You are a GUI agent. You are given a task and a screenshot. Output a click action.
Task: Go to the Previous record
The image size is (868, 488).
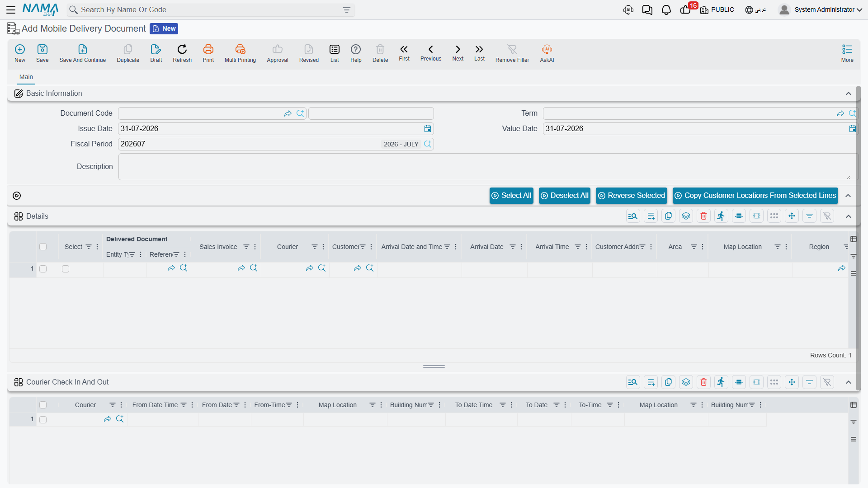431,53
